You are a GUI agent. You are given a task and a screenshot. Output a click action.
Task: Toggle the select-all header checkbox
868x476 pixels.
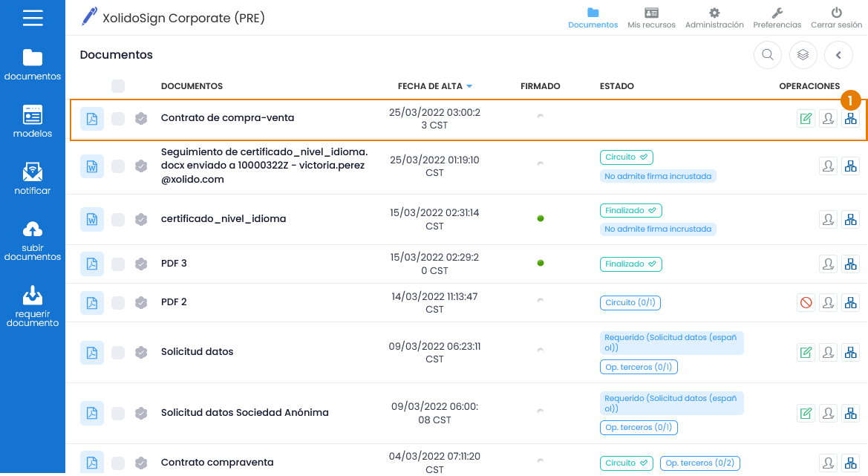[x=118, y=86]
